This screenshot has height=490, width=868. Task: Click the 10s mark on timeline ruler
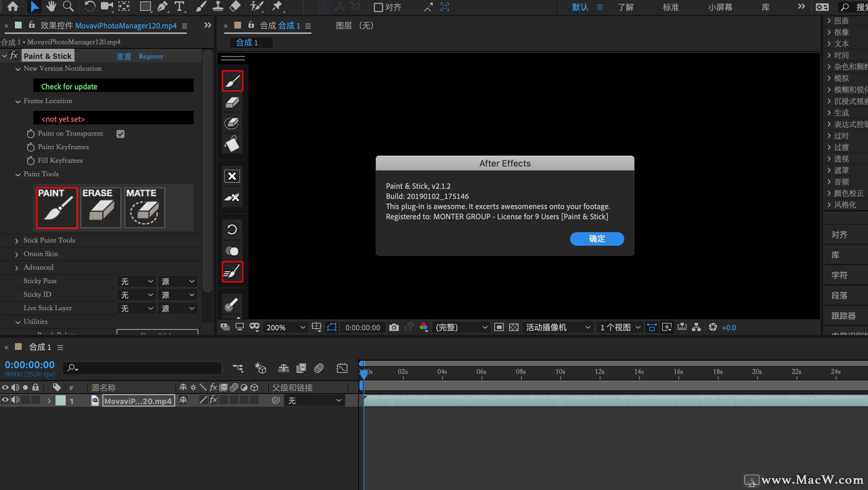click(x=560, y=372)
